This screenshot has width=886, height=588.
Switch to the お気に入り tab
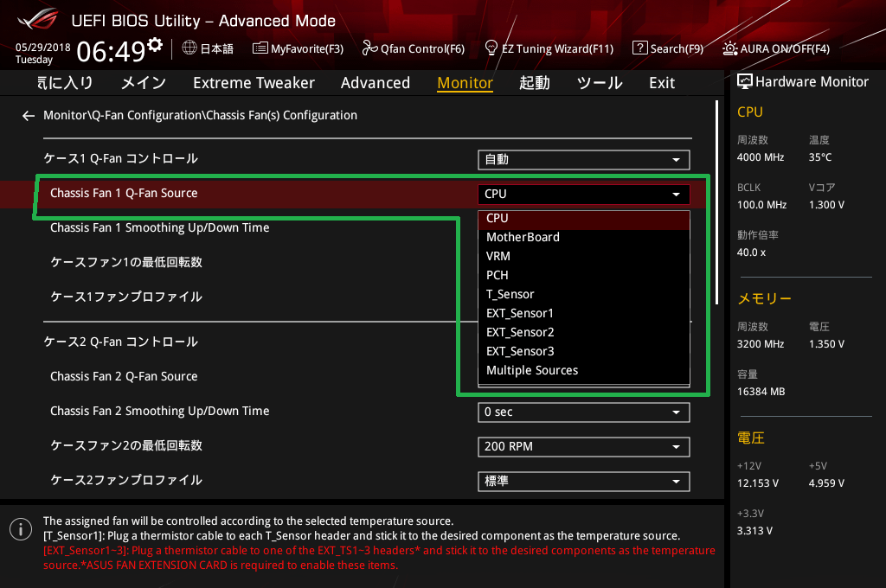click(x=65, y=83)
